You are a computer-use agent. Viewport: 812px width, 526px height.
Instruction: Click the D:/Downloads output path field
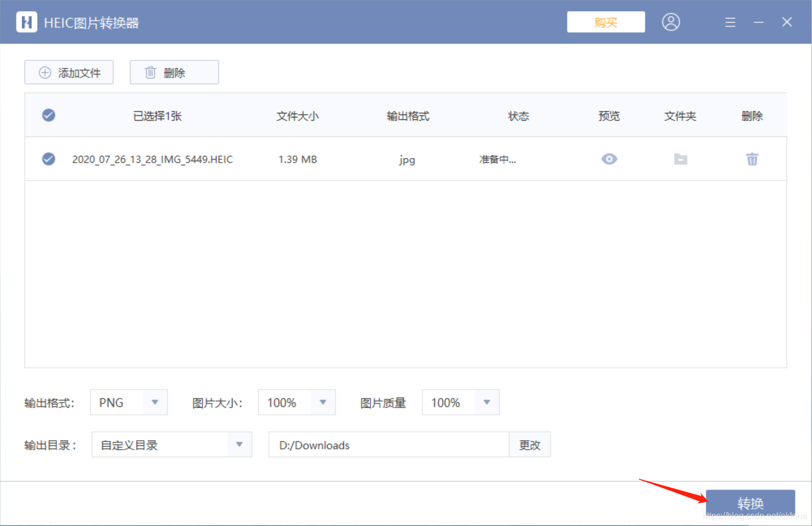pos(389,445)
